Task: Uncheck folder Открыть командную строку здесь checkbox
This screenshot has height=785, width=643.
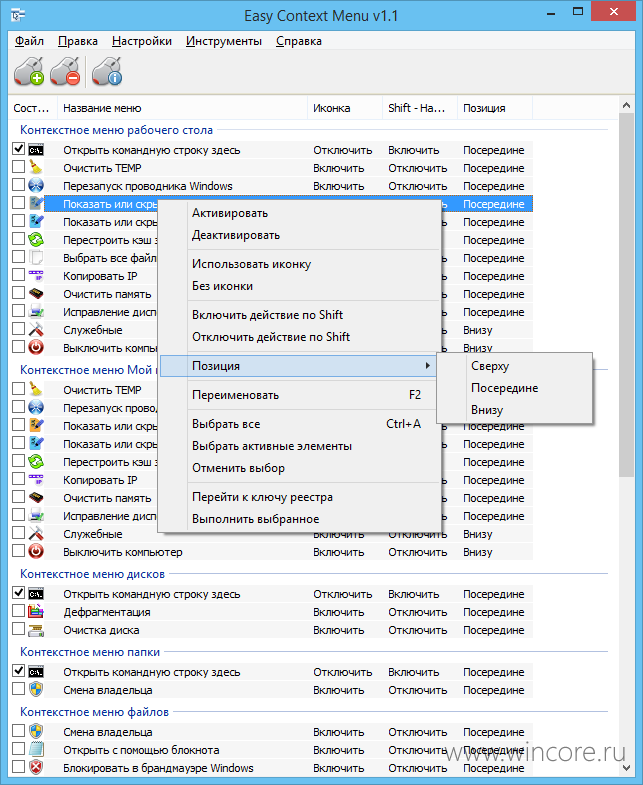Action: 19,671
